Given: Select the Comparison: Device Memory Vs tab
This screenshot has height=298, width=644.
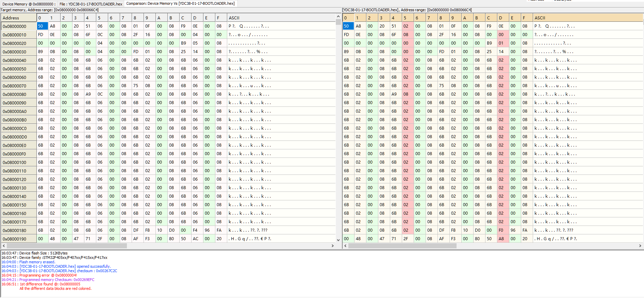Looking at the screenshot, I should (180, 4).
